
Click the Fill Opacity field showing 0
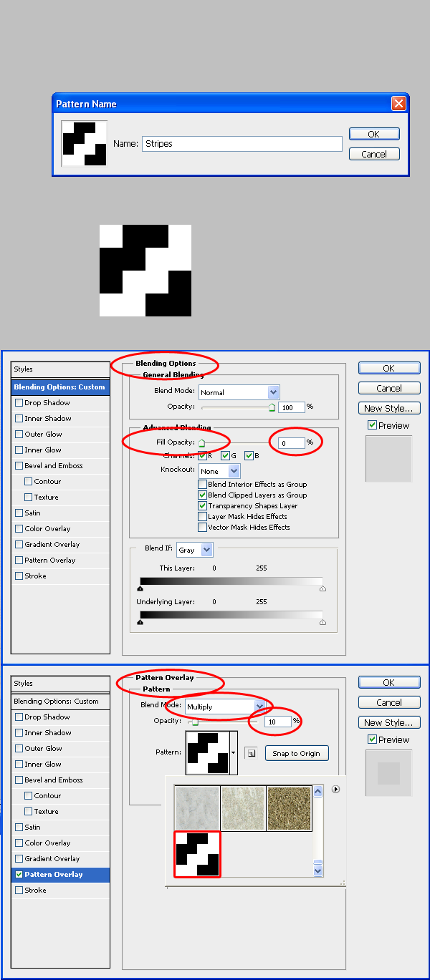(x=292, y=444)
